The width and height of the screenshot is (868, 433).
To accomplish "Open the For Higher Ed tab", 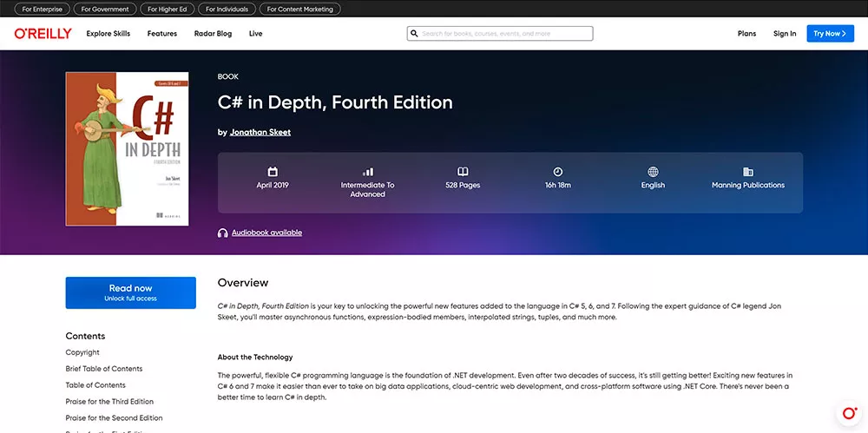I will click(x=168, y=9).
